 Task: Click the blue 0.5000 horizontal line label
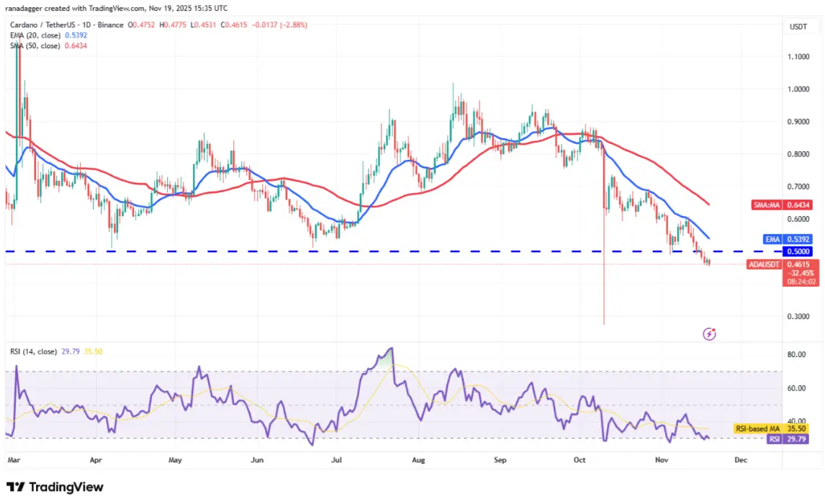pos(798,251)
